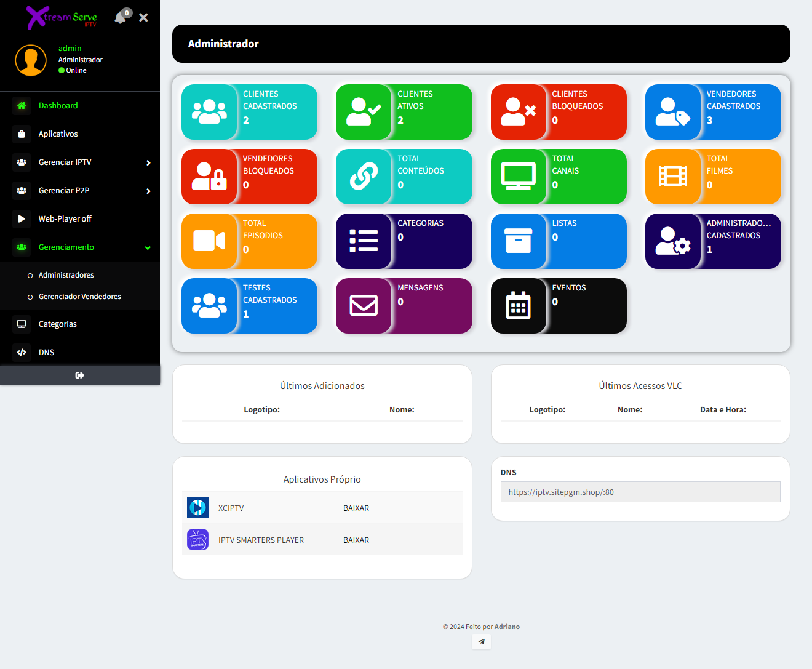This screenshot has height=669, width=812.
Task: Click the Total Filmes film strip icon
Action: click(x=672, y=177)
